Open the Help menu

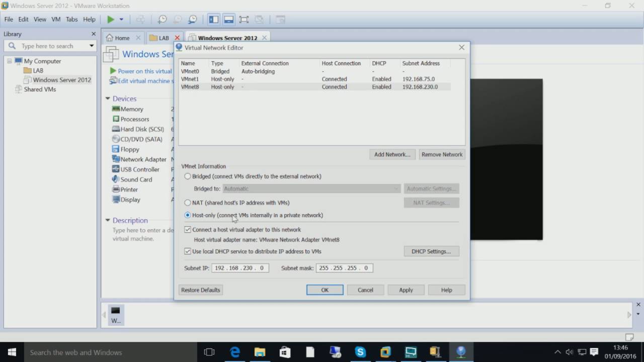coord(89,19)
